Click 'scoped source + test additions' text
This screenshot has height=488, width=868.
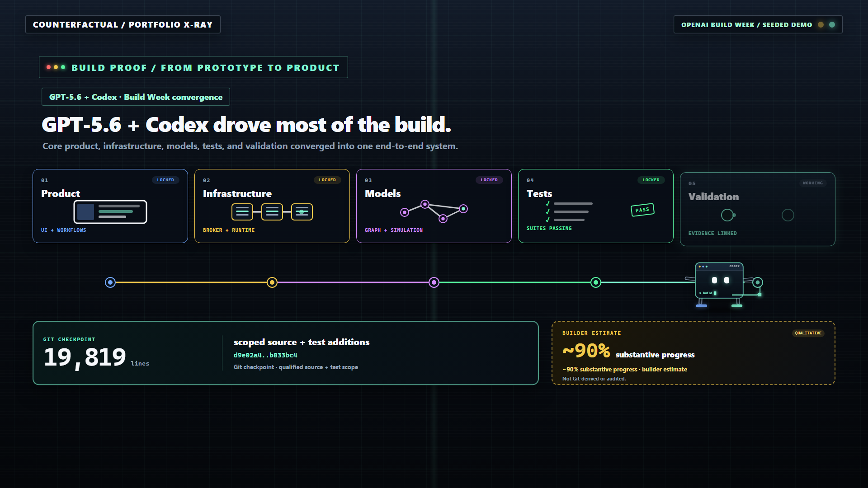click(302, 342)
